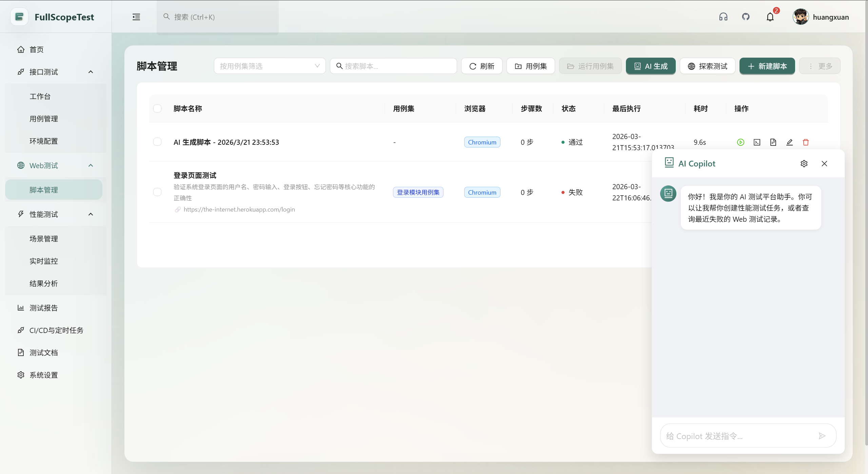The width and height of the screenshot is (868, 474).
Task: Toggle select-all checkbox in table header
Action: point(157,108)
